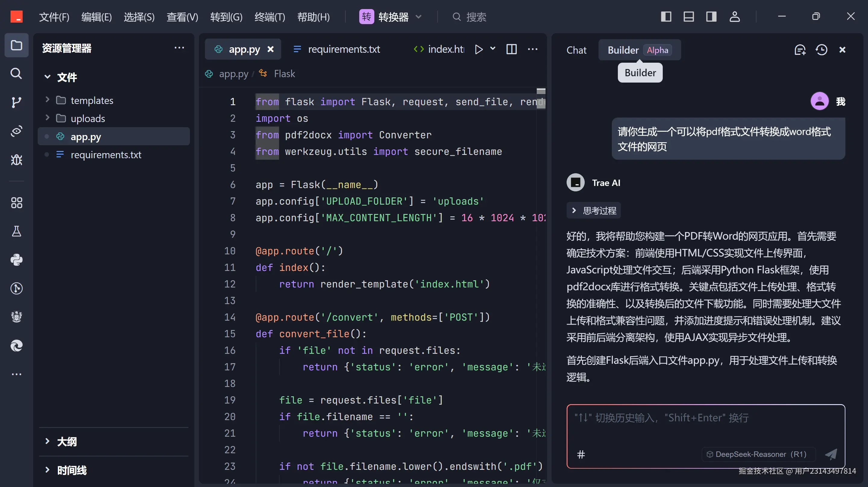Click app.py in the breadcrumb
Viewport: 868px width, 487px height.
coord(233,74)
